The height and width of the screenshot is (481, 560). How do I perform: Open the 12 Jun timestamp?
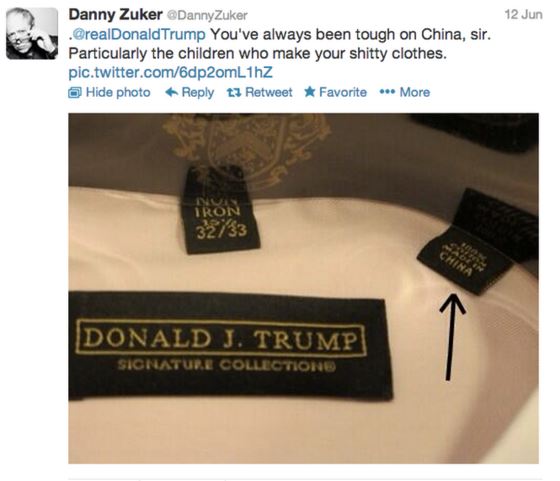click(523, 15)
